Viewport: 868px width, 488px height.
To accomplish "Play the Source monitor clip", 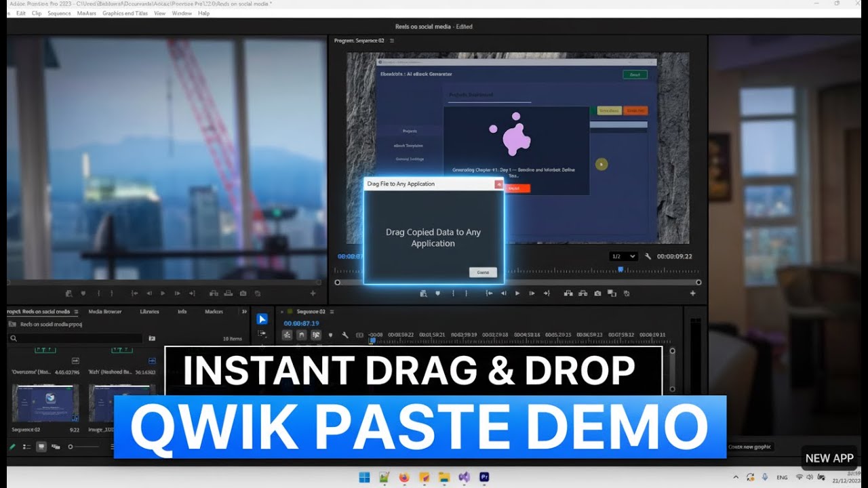I will [163, 293].
